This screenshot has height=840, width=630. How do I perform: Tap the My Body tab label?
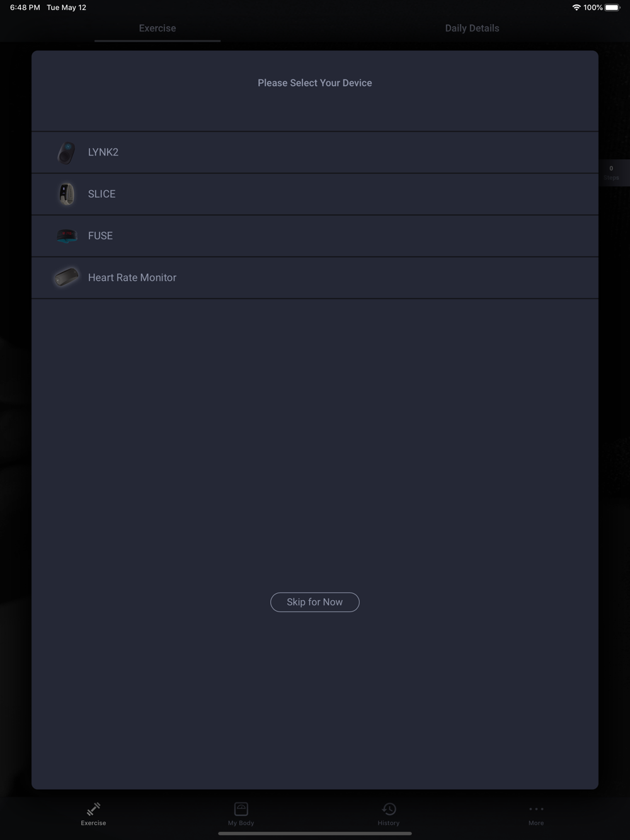[241, 823]
